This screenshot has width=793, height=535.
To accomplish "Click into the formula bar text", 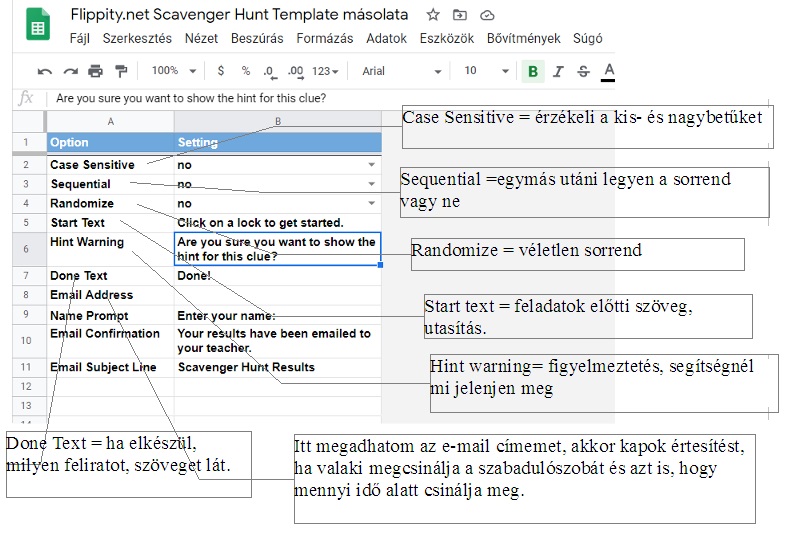I will [191, 98].
